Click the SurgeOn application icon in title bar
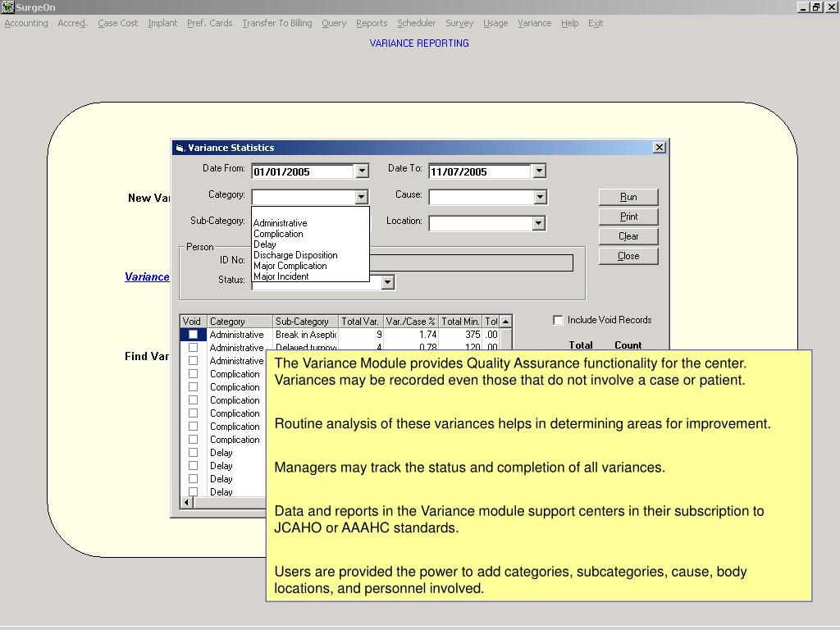Viewport: 840px width, 630px height. (x=7, y=7)
